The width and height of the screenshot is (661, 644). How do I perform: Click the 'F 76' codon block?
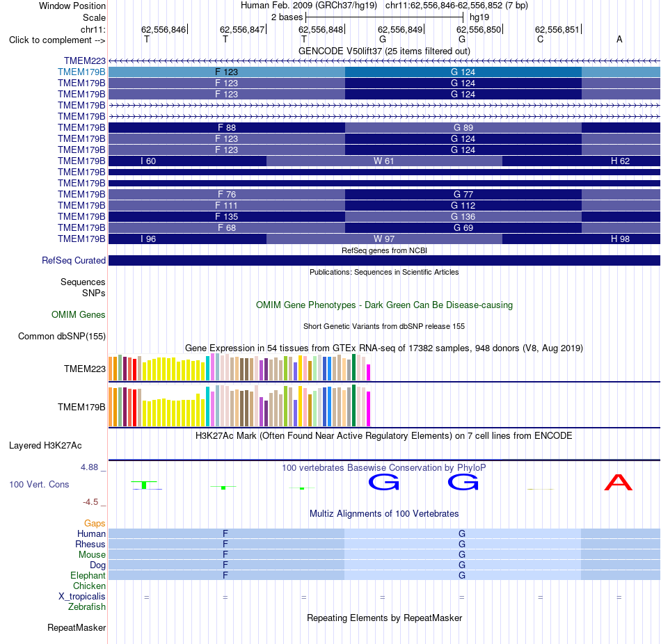click(227, 194)
